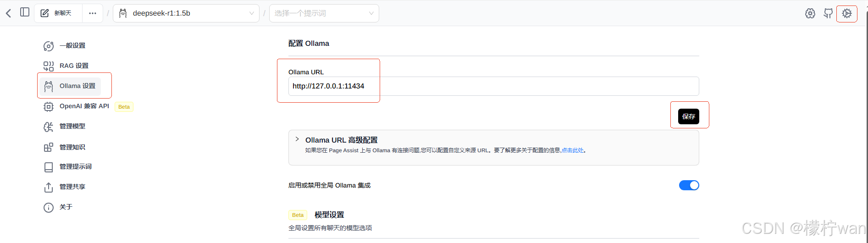Click the OpenAI 兼容 API chip icon

pos(49,106)
